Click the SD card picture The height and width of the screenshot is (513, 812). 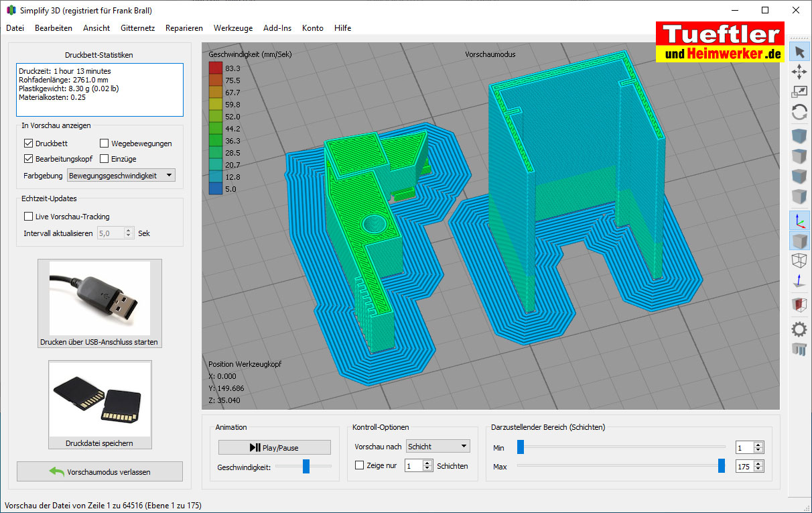(x=100, y=399)
